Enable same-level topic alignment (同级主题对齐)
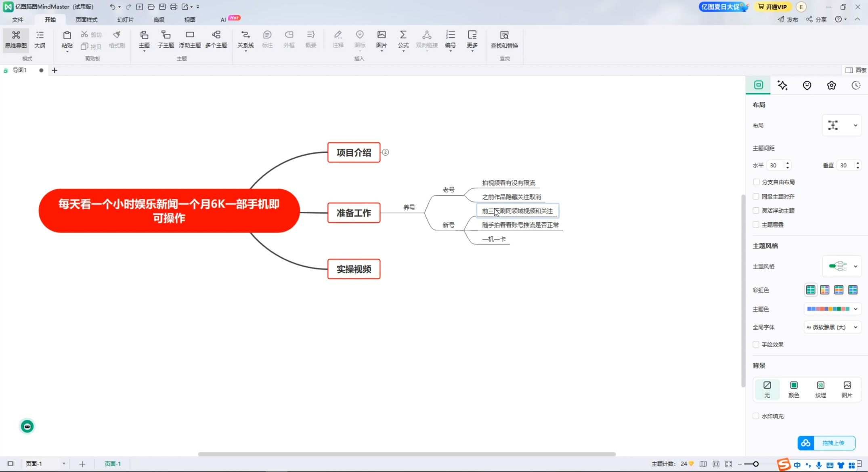This screenshot has width=868, height=472. (x=756, y=196)
